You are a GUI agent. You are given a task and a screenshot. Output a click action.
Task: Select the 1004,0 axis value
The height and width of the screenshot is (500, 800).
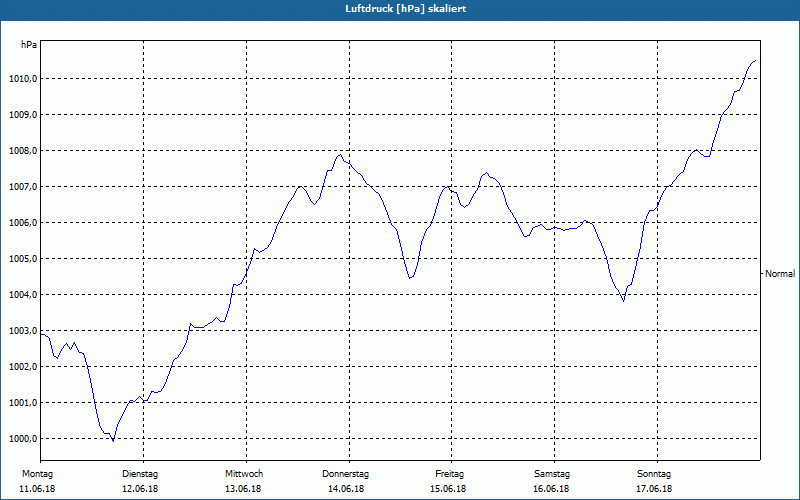click(x=23, y=295)
